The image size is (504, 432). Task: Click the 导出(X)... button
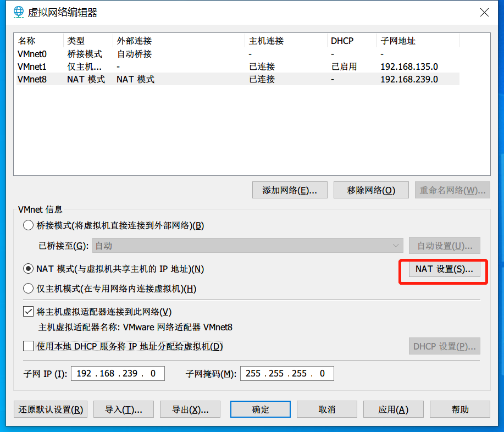click(190, 409)
